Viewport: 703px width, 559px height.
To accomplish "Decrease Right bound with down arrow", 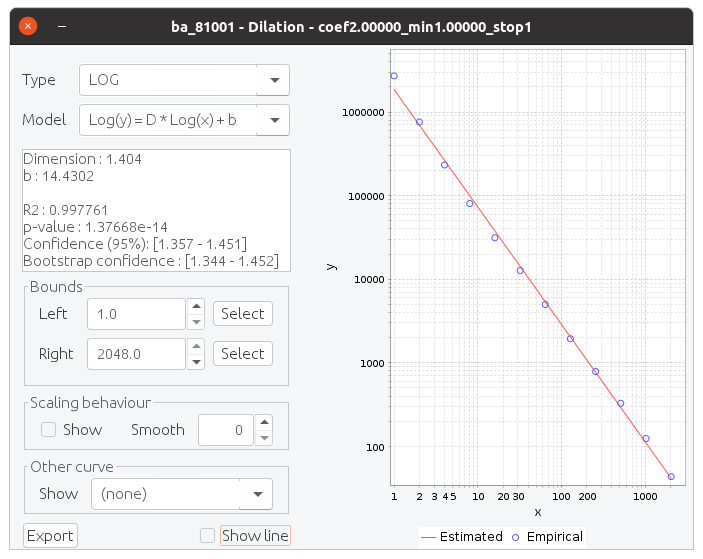I will [197, 361].
